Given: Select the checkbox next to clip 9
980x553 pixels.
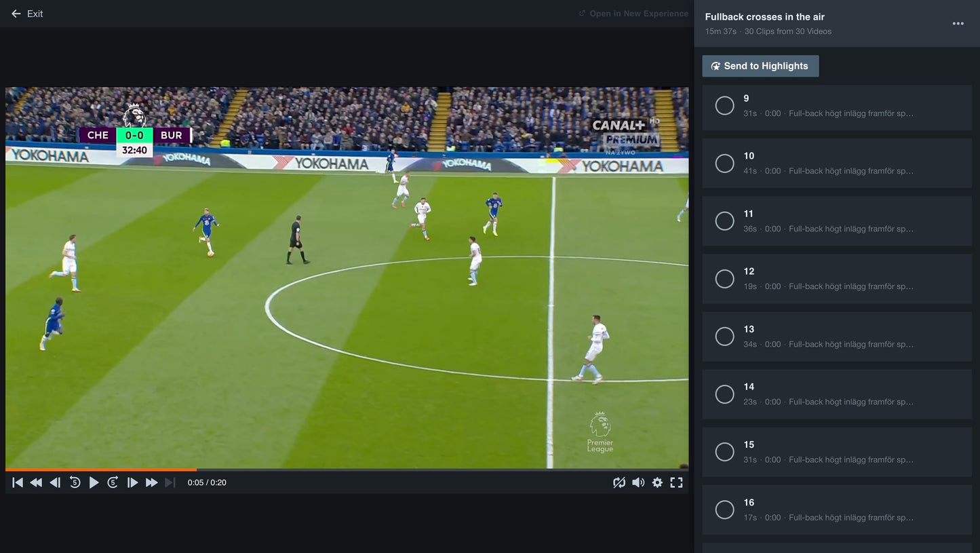Looking at the screenshot, I should point(724,105).
